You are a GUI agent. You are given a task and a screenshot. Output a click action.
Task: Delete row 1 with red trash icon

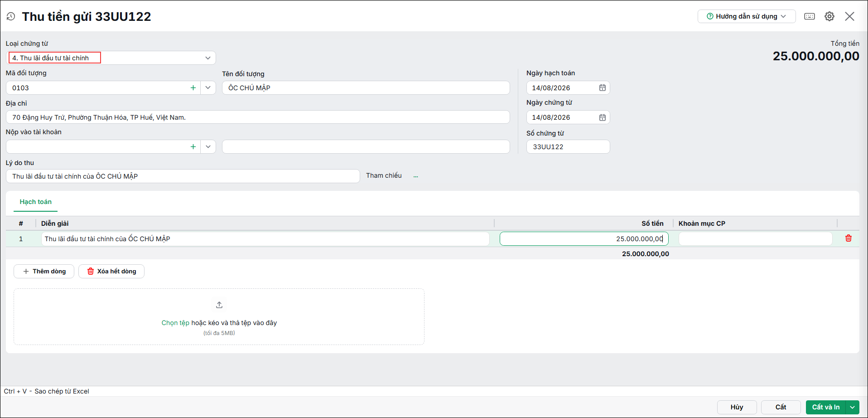(849, 238)
